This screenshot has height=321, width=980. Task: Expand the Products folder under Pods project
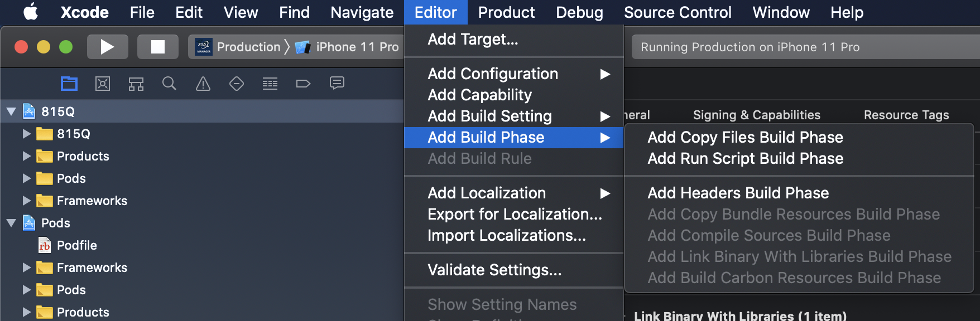pos(26,312)
